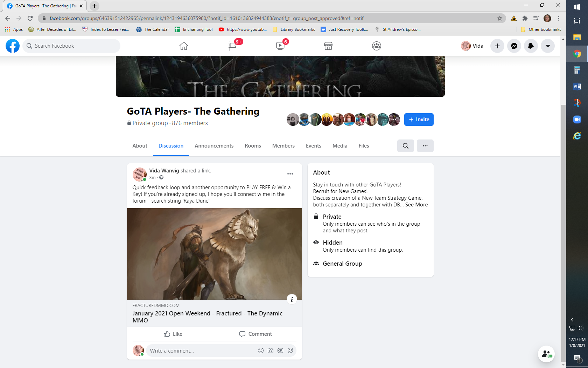Expand the About text with See More
Image resolution: width=588 pixels, height=368 pixels.
click(x=416, y=205)
